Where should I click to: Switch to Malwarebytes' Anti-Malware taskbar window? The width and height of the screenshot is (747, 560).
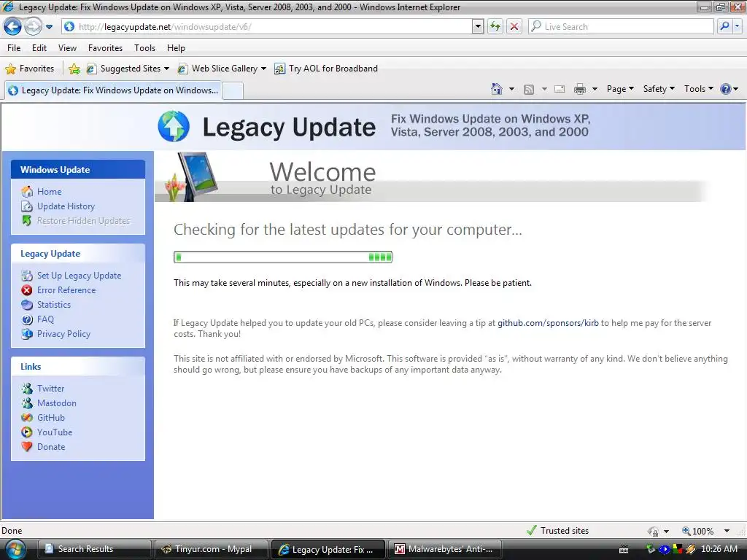click(x=446, y=549)
